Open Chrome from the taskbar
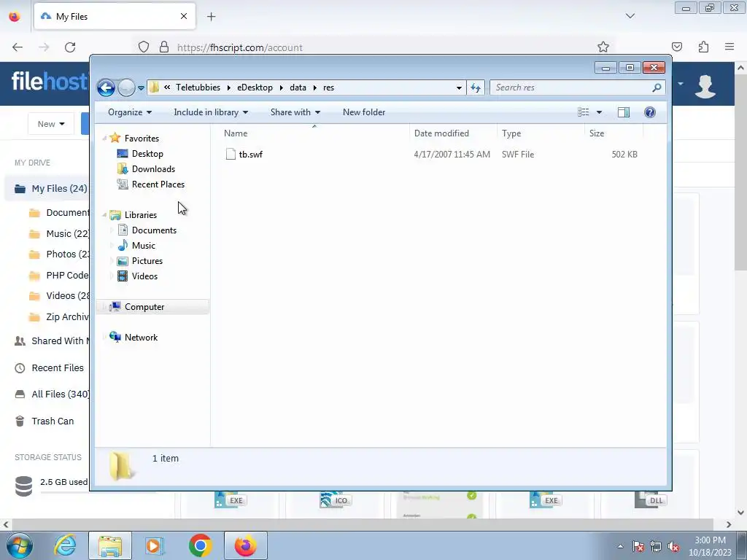Viewport: 747px width, 560px height. 200,545
